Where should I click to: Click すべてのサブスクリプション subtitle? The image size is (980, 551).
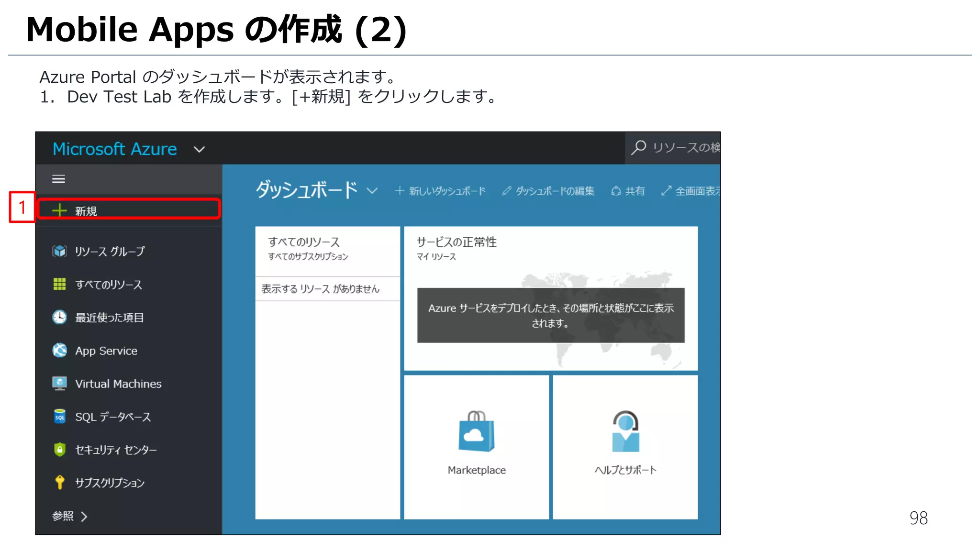click(x=308, y=257)
